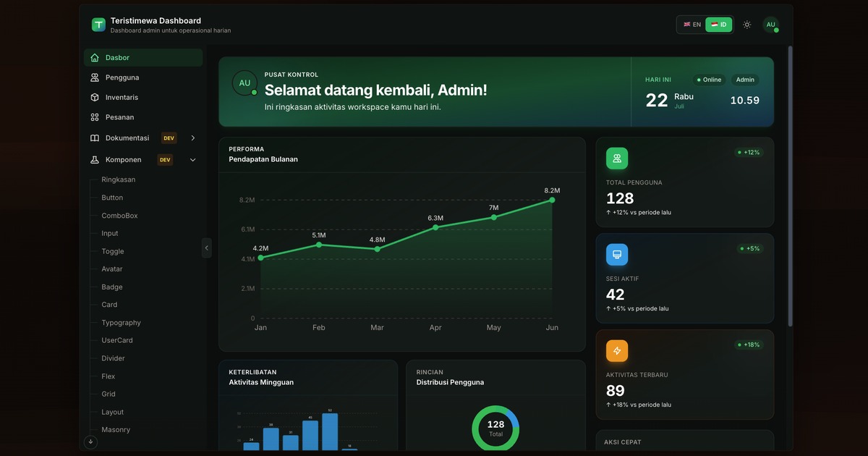
Task: Click the Dasbor home icon
Action: [95, 58]
